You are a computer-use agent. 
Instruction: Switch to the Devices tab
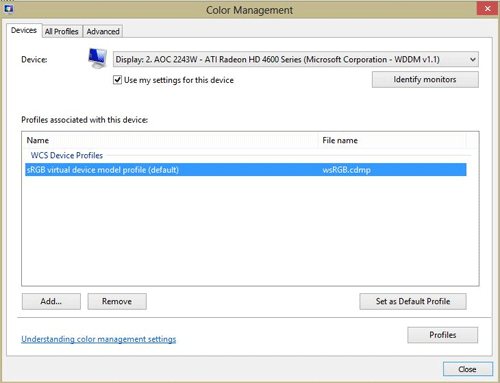click(x=24, y=31)
